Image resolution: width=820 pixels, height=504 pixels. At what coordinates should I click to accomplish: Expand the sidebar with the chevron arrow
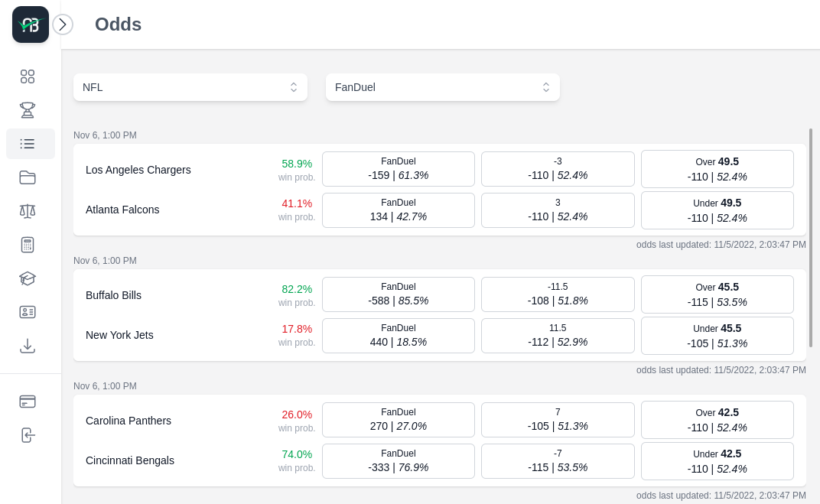pyautogui.click(x=63, y=24)
